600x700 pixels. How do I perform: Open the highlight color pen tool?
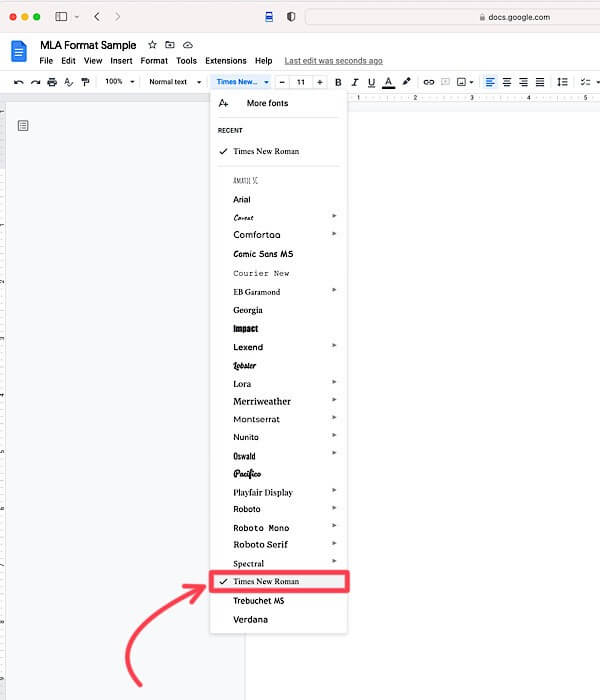pyautogui.click(x=406, y=82)
